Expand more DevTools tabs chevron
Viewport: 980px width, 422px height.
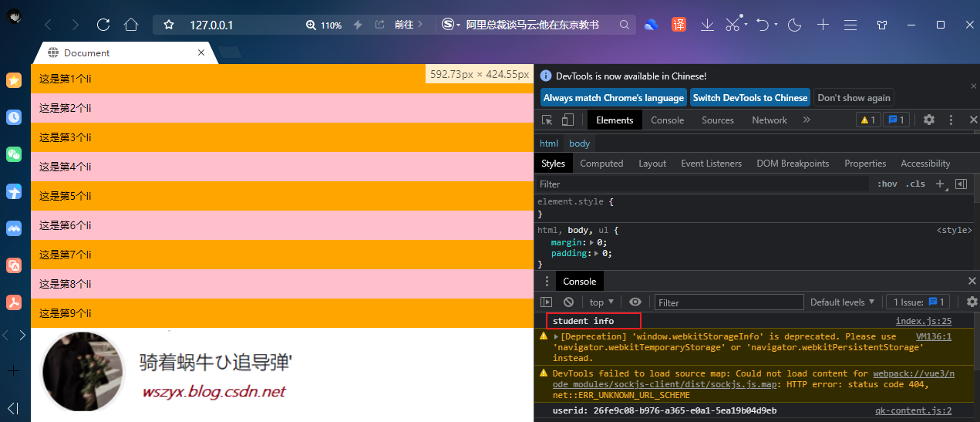click(x=807, y=120)
